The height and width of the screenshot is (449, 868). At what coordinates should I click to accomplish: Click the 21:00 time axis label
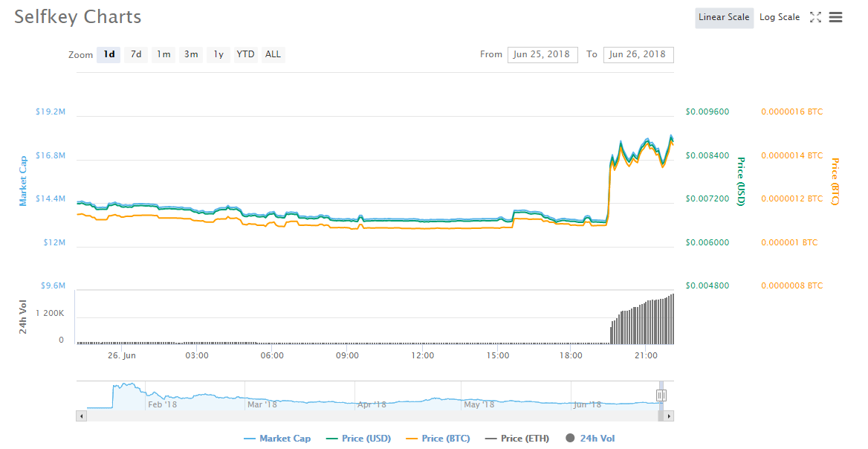[646, 355]
